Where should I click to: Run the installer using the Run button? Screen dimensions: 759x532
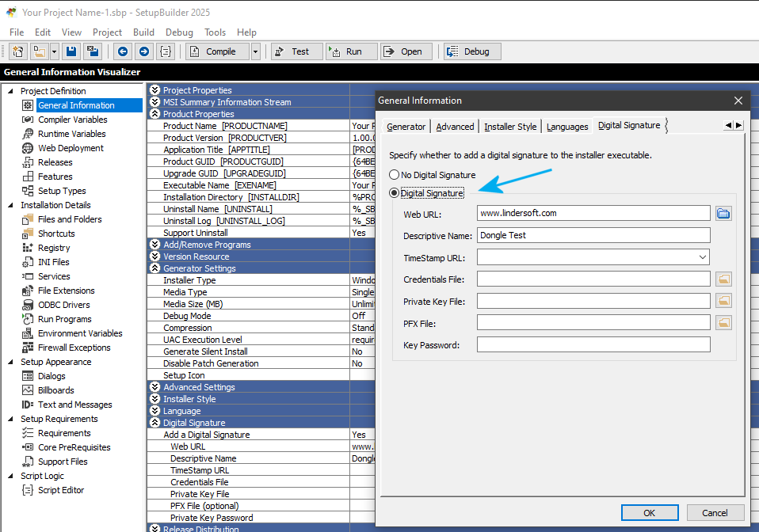(351, 51)
